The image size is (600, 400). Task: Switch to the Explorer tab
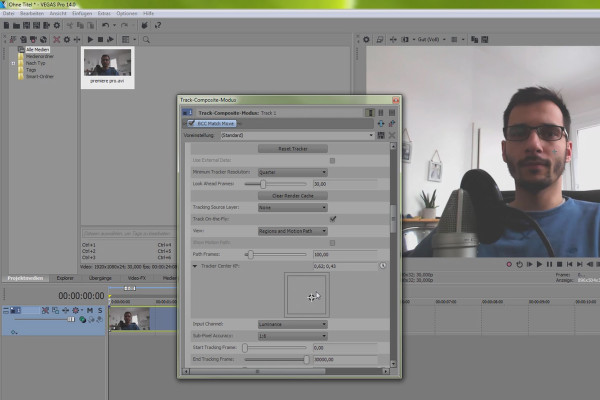(x=65, y=278)
